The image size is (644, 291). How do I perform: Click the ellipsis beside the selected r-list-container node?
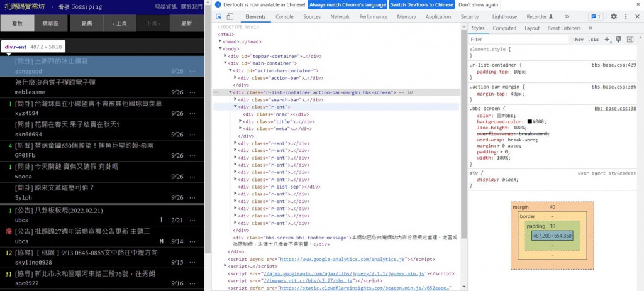[x=215, y=92]
